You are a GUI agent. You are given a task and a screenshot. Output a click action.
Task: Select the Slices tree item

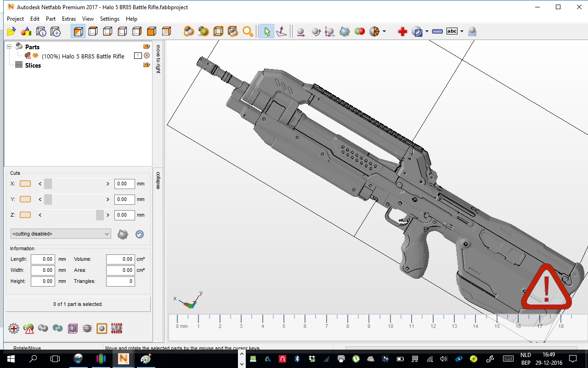(x=33, y=65)
